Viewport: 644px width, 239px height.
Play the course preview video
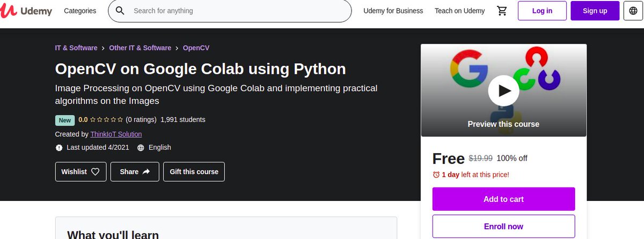click(x=503, y=90)
